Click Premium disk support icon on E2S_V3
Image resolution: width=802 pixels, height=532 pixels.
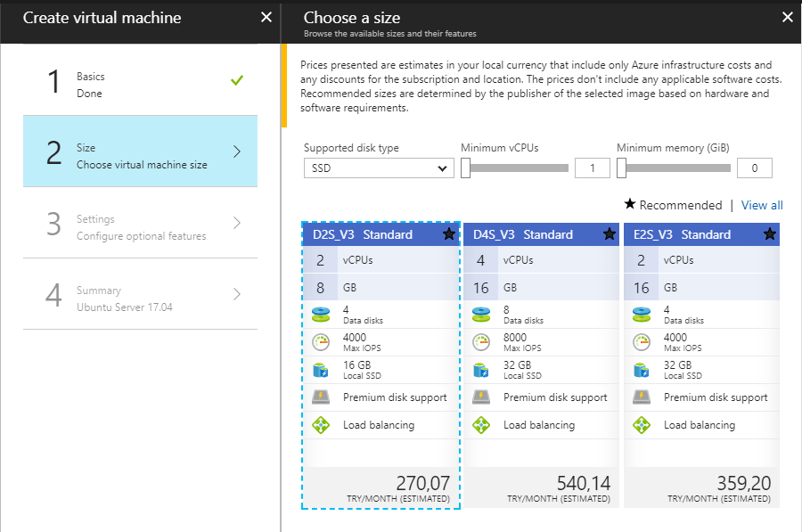(642, 397)
